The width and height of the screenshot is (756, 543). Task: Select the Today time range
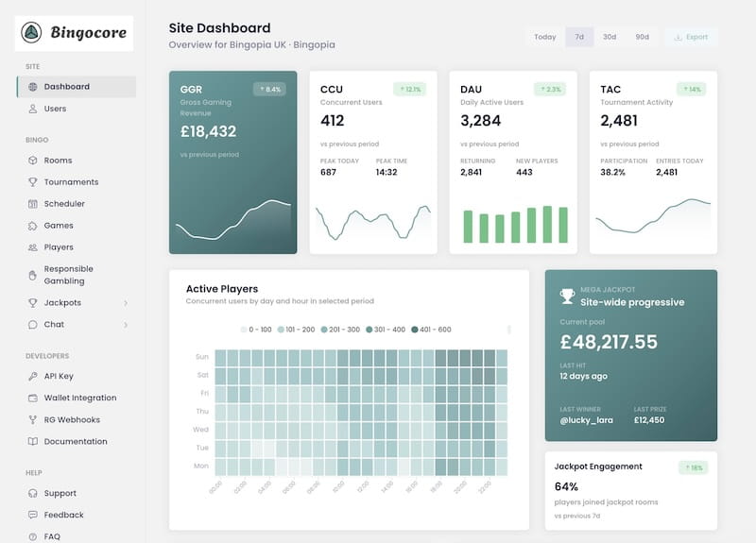545,37
